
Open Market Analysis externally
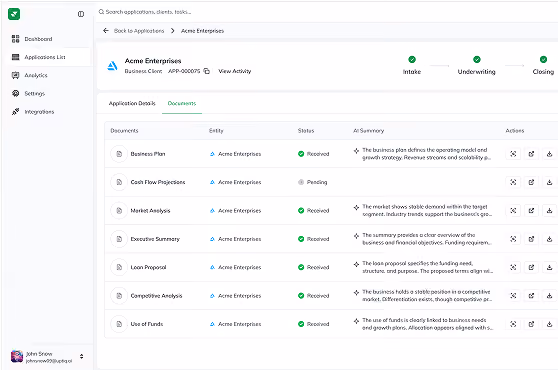pos(531,211)
